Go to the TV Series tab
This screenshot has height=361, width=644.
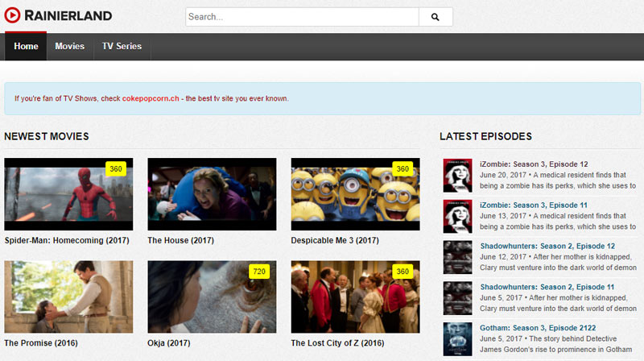pyautogui.click(x=122, y=46)
